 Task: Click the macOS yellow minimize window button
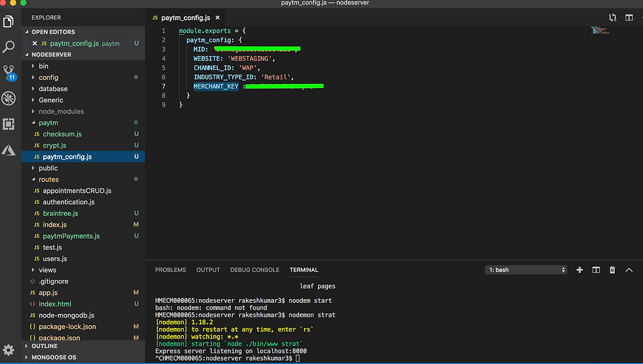pyautogui.click(x=12, y=3)
